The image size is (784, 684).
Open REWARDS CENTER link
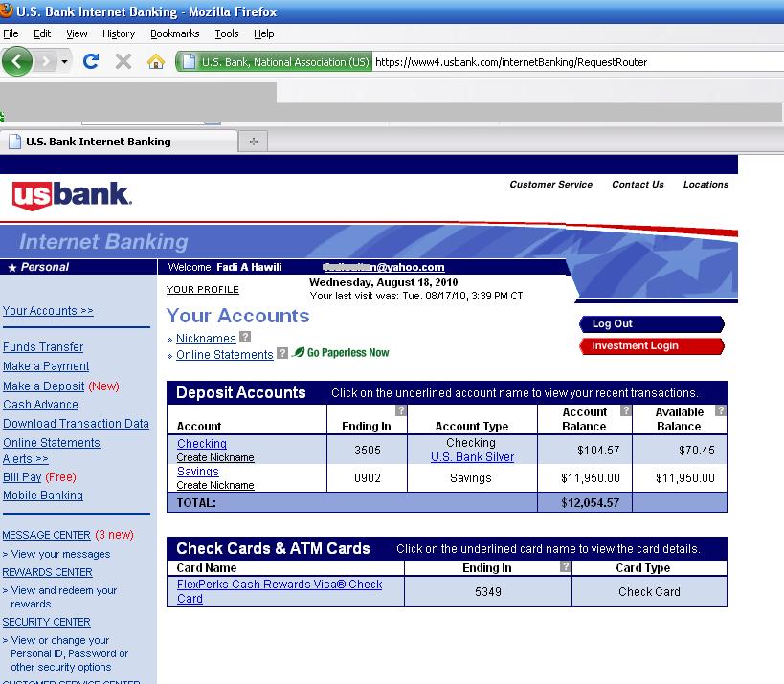click(48, 573)
